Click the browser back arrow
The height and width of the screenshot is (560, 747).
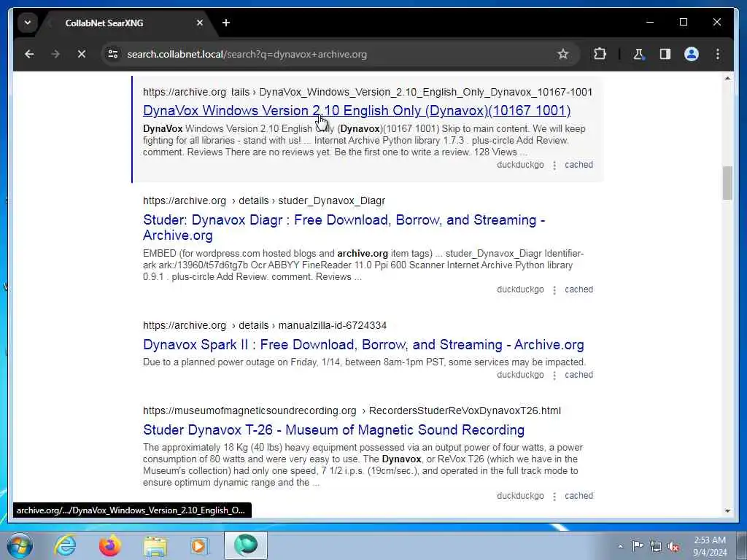[29, 54]
